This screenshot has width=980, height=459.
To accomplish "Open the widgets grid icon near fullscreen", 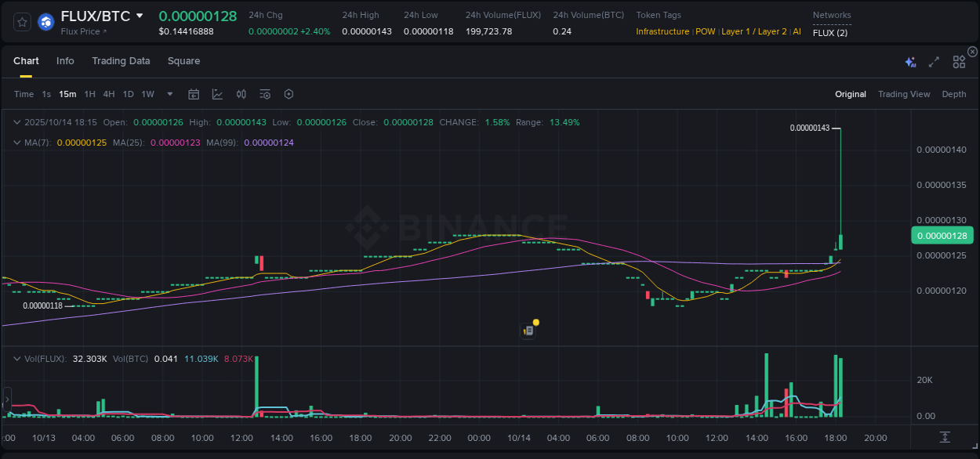I will pos(958,60).
